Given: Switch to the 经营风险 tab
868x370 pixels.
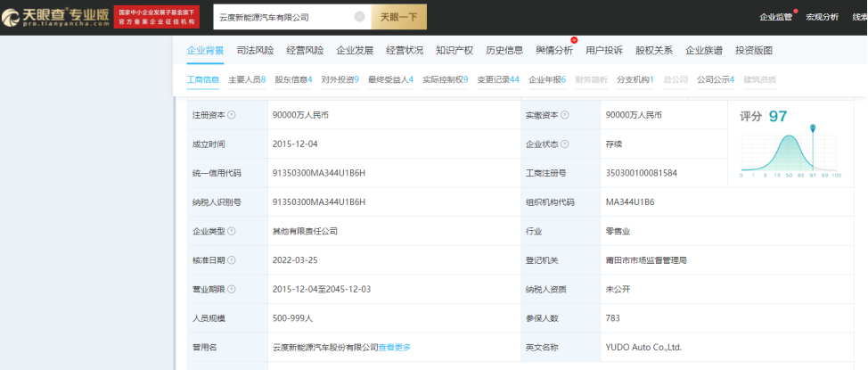Looking at the screenshot, I should click(305, 51).
